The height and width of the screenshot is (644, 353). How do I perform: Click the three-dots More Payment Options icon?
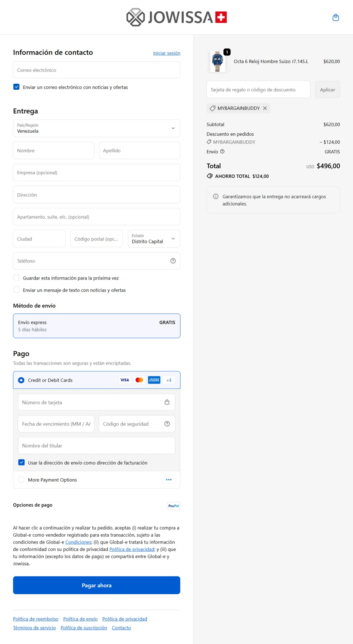tap(169, 480)
